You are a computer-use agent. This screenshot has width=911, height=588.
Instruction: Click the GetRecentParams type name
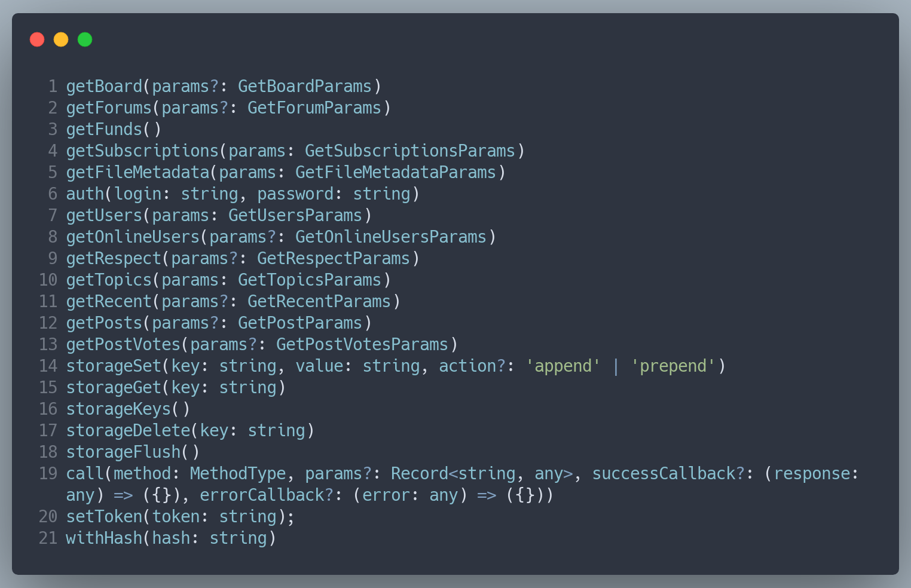tap(319, 302)
